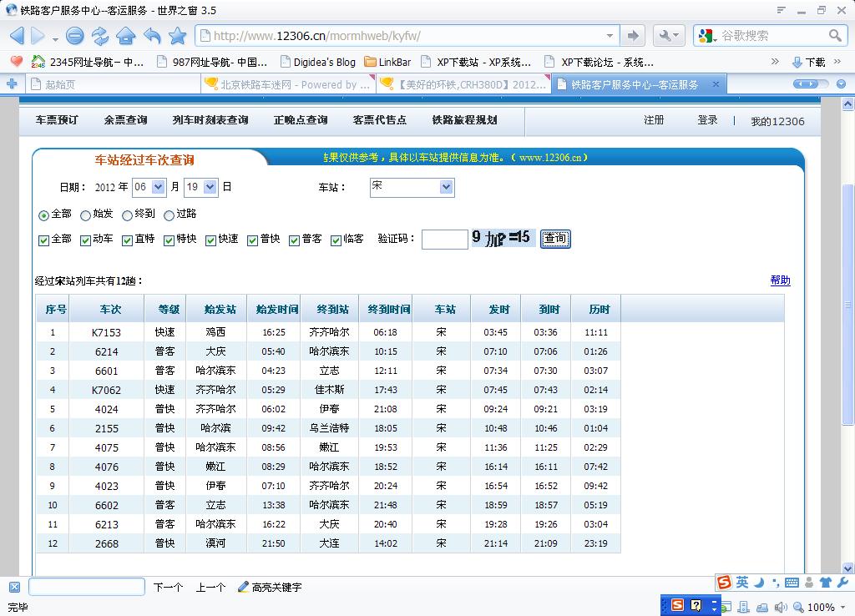Select the 全部 radio button

click(43, 215)
